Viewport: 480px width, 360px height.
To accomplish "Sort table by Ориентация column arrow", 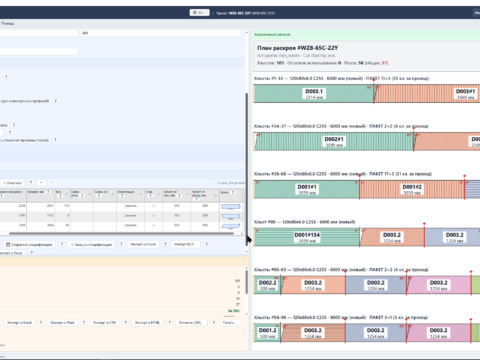I will (140, 194).
